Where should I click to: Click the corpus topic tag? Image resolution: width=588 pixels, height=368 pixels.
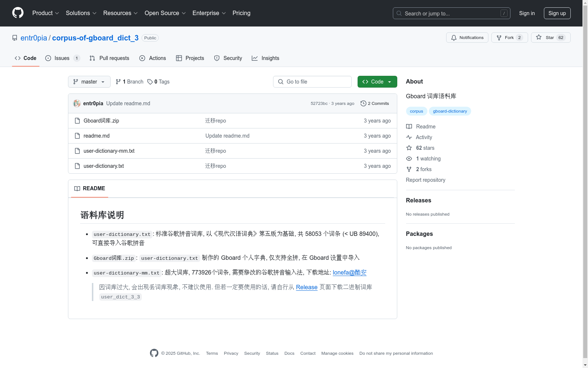tap(416, 111)
